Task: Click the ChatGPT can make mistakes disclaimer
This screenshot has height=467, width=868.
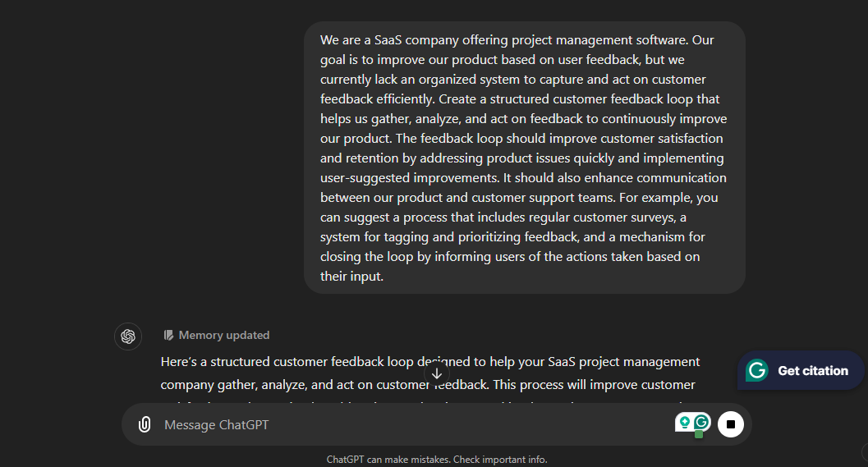Action: [437, 460]
